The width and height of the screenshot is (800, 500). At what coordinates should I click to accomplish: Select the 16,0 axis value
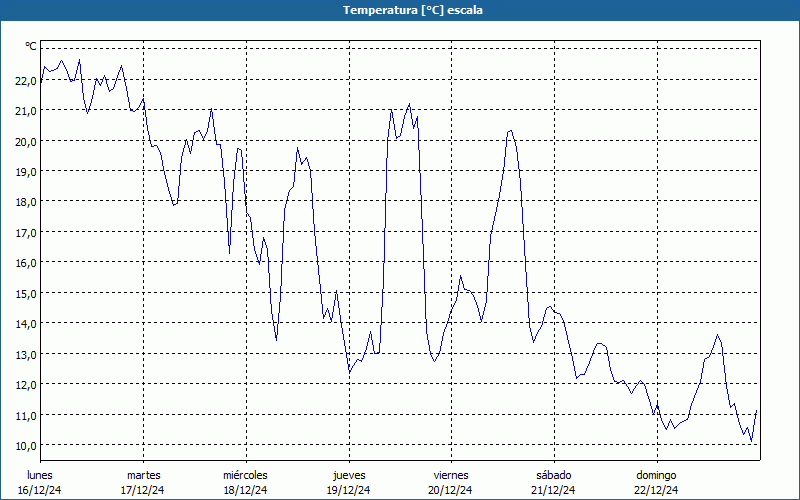click(26, 263)
